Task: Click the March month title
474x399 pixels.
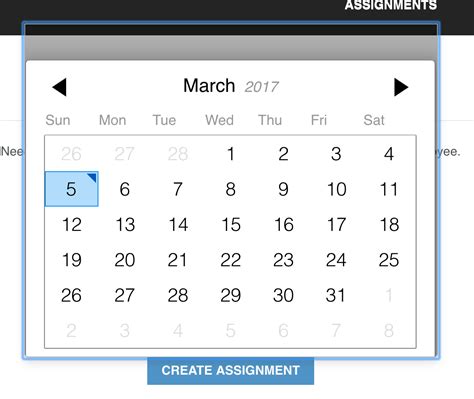Action: (x=209, y=86)
